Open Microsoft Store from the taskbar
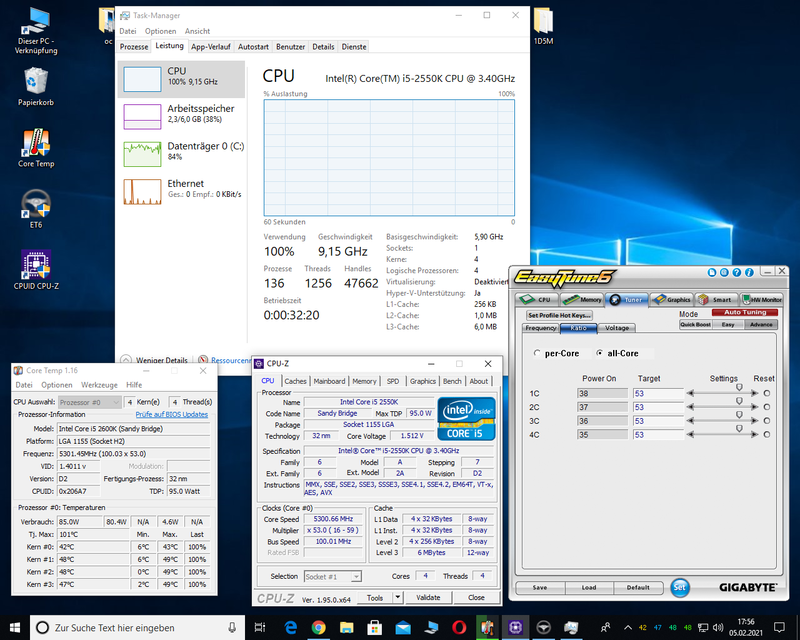 (375, 627)
